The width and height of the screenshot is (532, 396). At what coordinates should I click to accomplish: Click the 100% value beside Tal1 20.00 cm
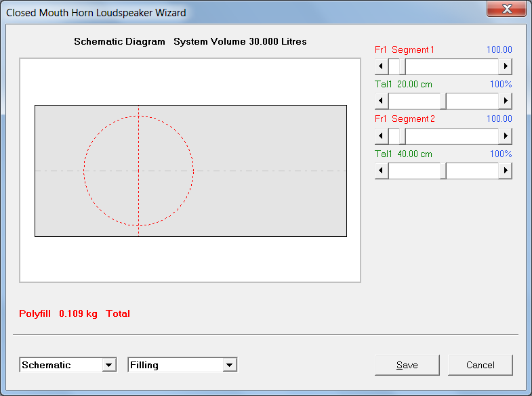tap(501, 85)
